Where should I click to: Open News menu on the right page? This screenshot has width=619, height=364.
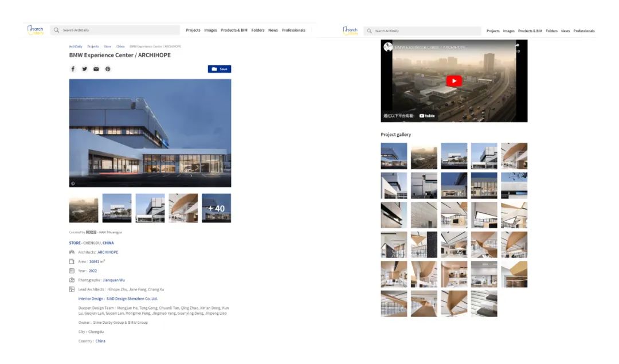(x=566, y=31)
